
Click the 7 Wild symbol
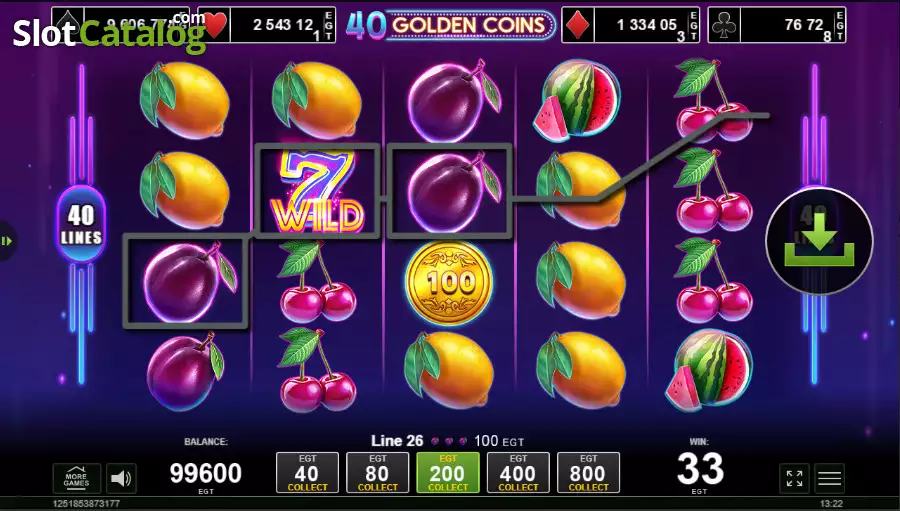[x=317, y=191]
